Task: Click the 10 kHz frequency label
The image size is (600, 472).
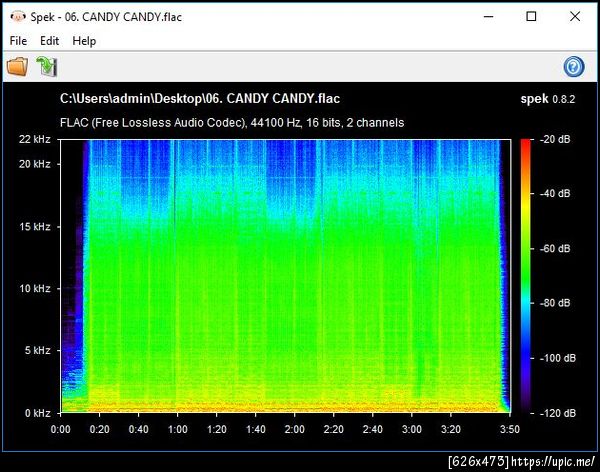Action: tap(35, 288)
